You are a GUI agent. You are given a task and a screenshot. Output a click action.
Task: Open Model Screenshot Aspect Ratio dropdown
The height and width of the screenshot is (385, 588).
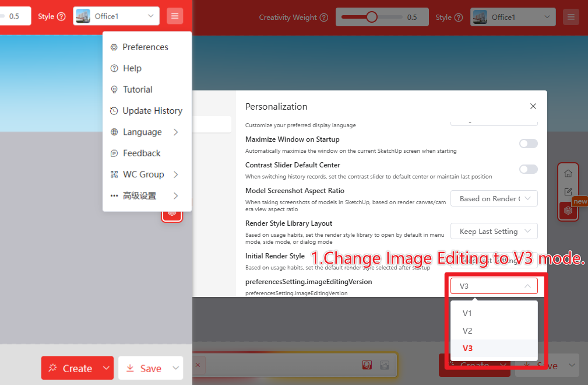tap(494, 198)
